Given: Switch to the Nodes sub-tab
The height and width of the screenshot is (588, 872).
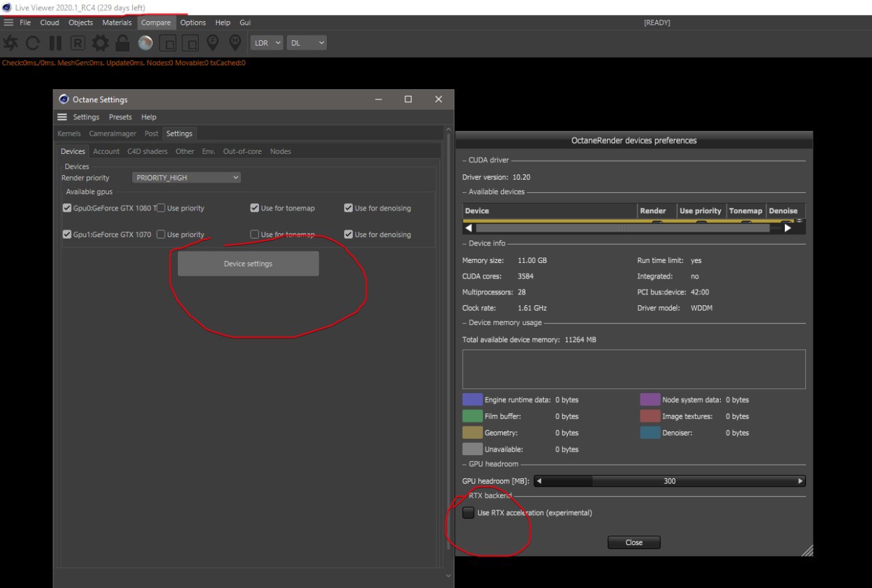Looking at the screenshot, I should (x=281, y=151).
